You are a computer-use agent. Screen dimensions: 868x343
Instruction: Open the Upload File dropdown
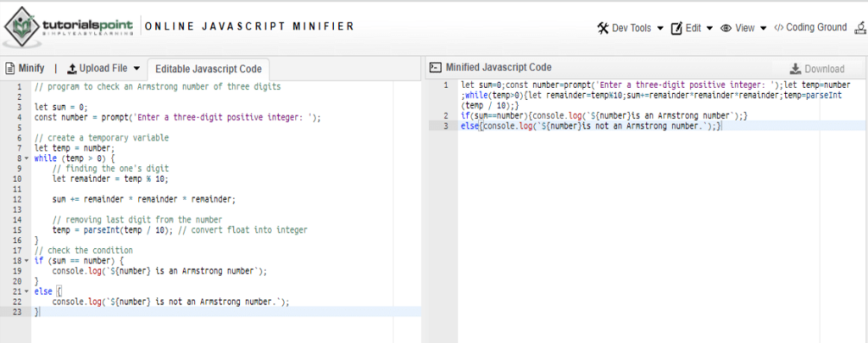[x=136, y=68]
